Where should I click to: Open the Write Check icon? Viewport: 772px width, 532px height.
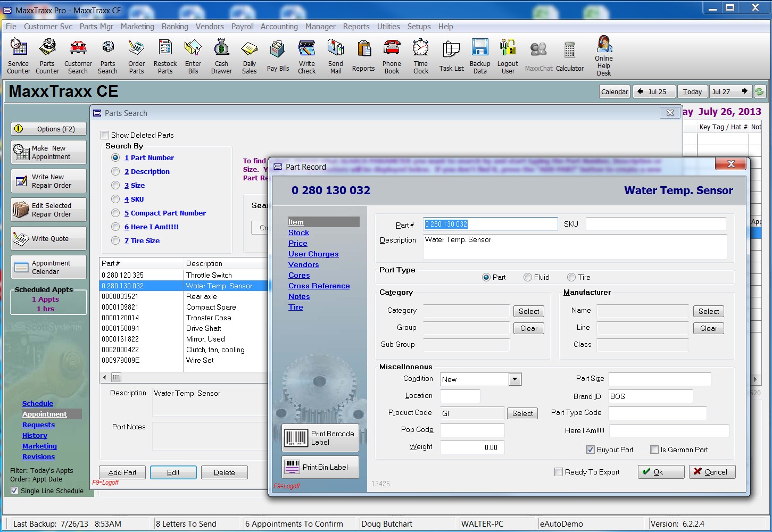tap(306, 56)
